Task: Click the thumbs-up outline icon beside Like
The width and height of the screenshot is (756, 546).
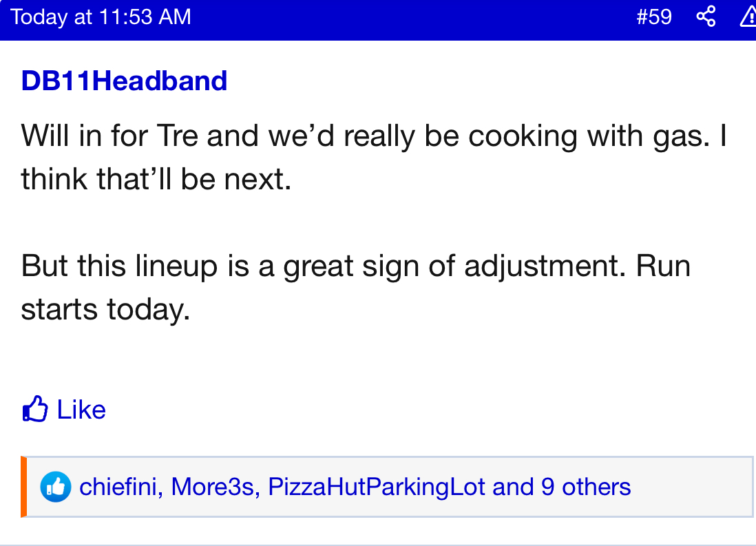Action: (x=35, y=410)
